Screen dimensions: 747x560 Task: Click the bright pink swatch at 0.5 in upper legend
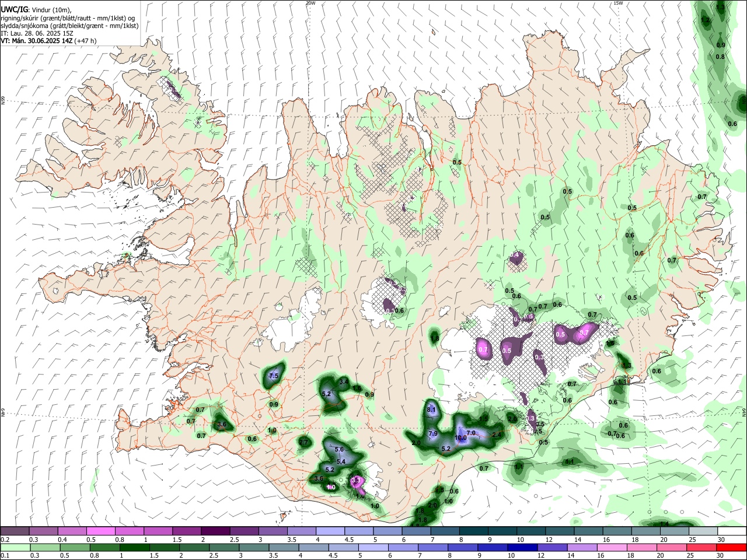pos(101,531)
